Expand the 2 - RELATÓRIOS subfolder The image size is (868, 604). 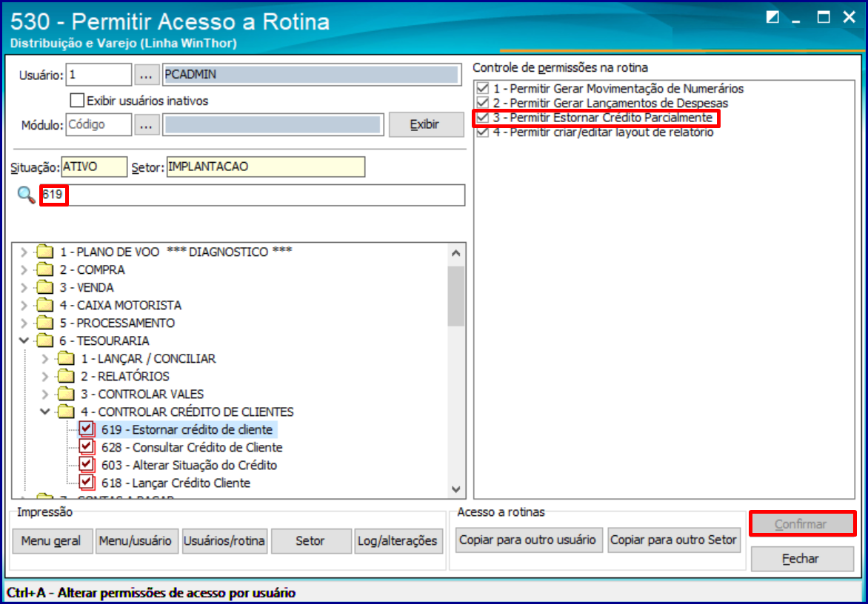click(x=45, y=377)
